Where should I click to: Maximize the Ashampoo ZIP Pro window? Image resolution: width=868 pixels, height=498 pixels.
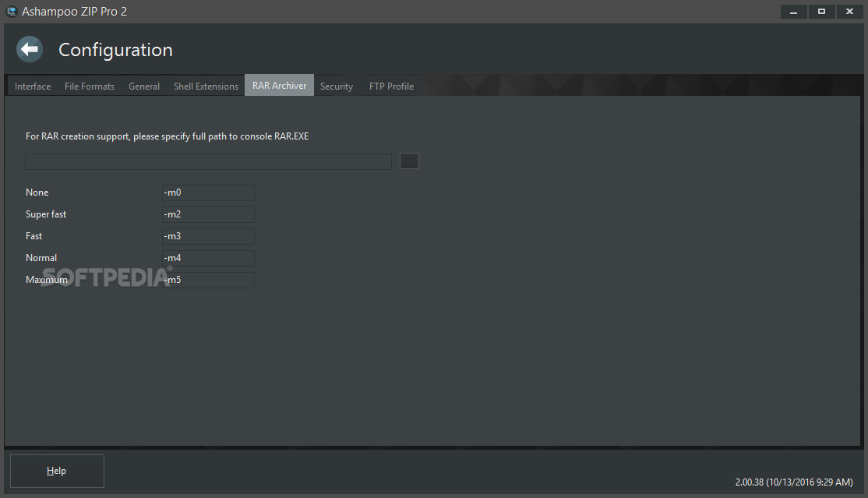[821, 12]
